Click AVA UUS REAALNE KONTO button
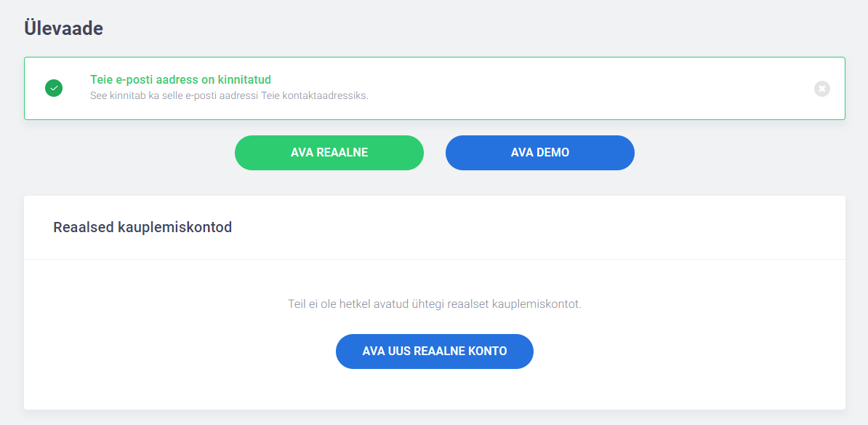The height and width of the screenshot is (425, 868). pos(435,351)
